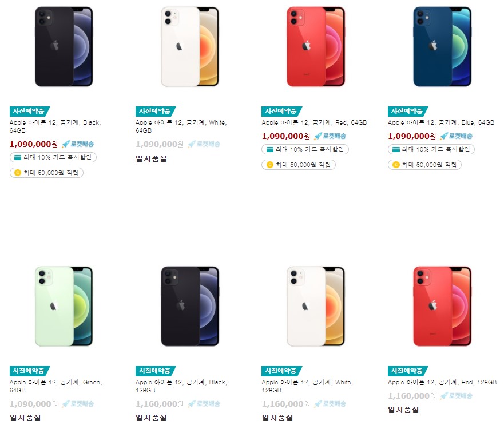The width and height of the screenshot is (504, 441).
Task: Click the coin reward icon under Blue 64GB
Action: [396, 165]
